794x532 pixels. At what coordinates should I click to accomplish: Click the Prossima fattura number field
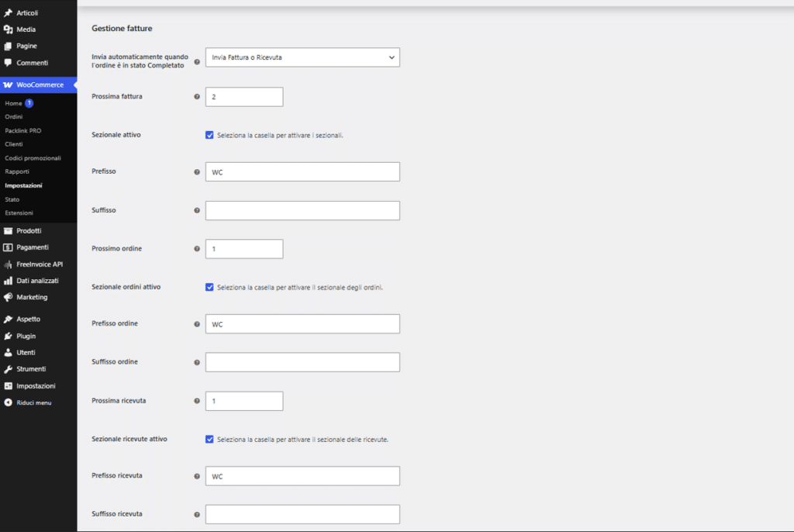(244, 97)
